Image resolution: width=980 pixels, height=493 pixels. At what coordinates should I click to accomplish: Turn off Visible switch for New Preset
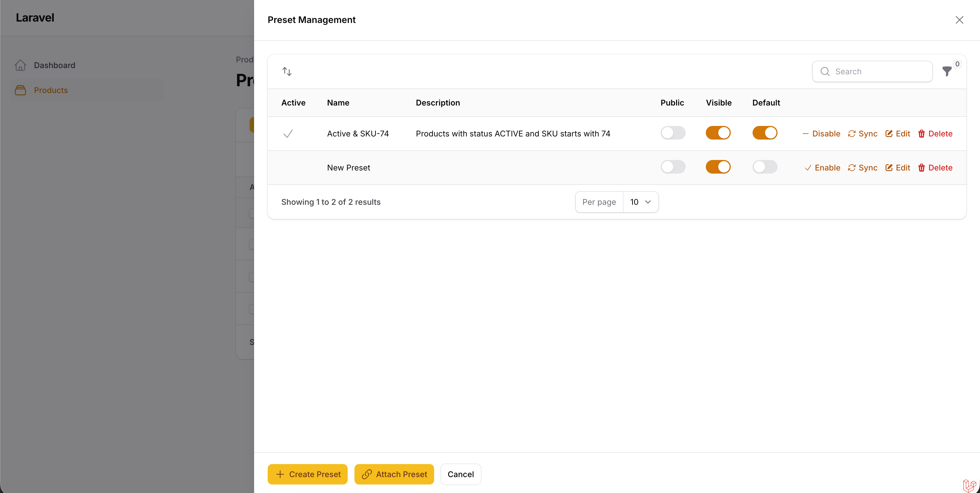(718, 167)
